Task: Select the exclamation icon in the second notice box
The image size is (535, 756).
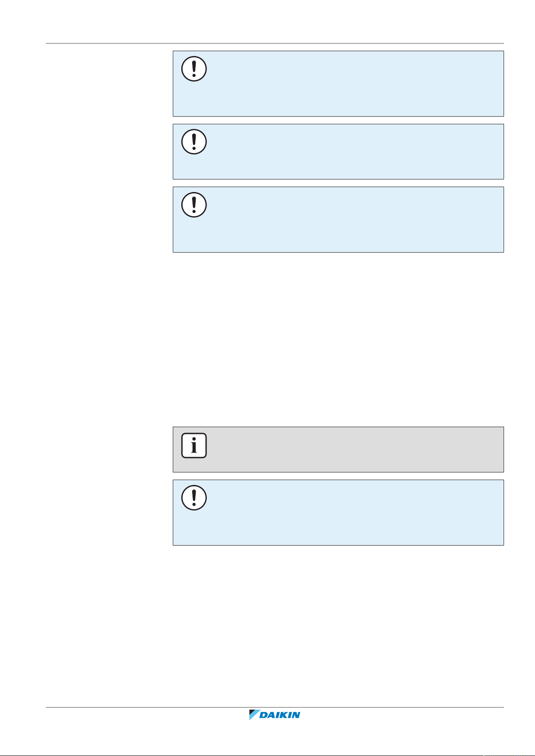Action: (194, 142)
